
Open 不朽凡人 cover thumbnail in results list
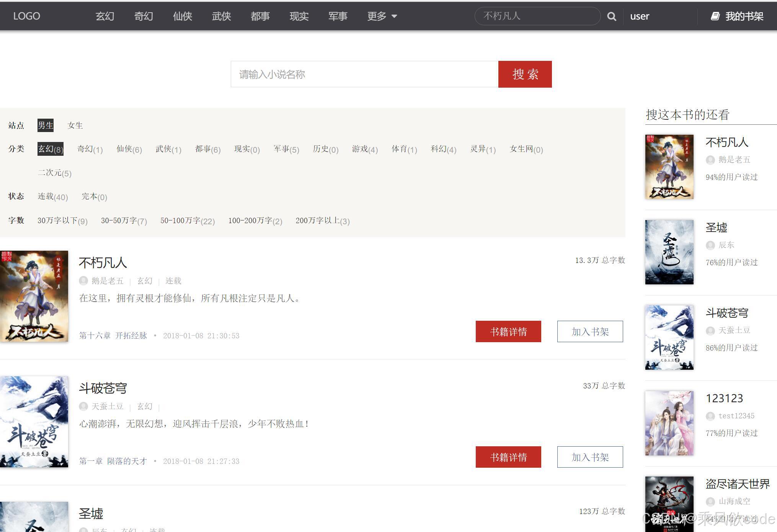pos(34,296)
